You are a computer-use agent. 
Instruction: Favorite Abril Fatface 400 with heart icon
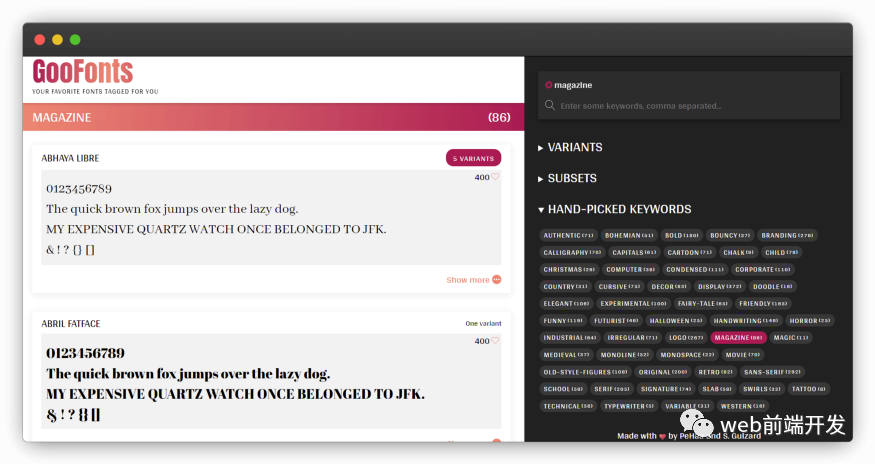point(495,341)
